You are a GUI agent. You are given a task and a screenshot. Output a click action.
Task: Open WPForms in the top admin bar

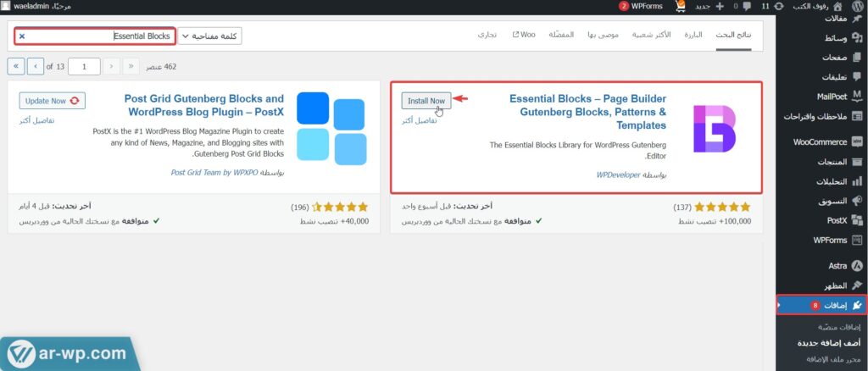pos(646,6)
